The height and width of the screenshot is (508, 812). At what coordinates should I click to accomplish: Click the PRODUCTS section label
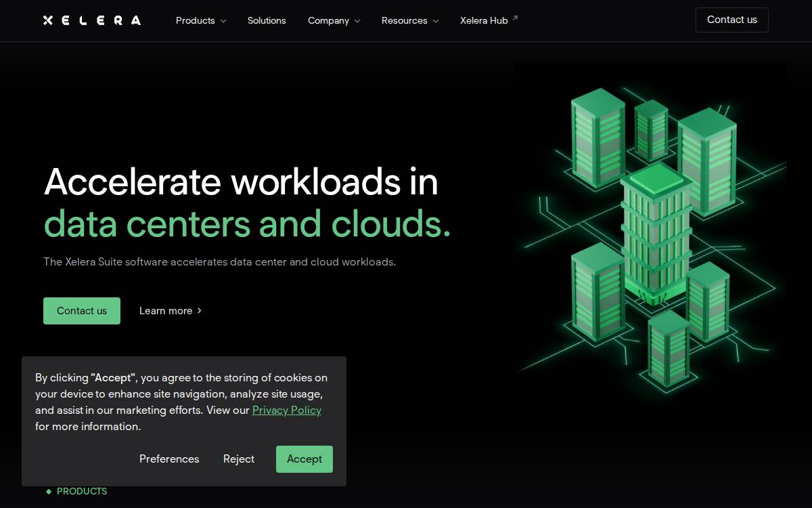[82, 491]
